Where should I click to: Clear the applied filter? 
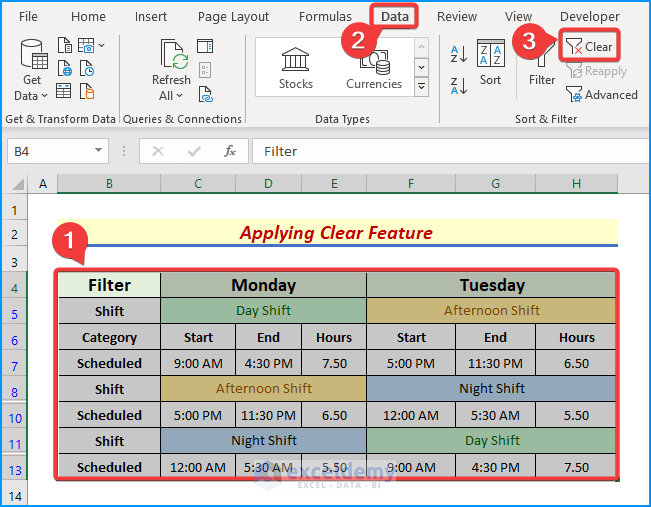[x=589, y=47]
